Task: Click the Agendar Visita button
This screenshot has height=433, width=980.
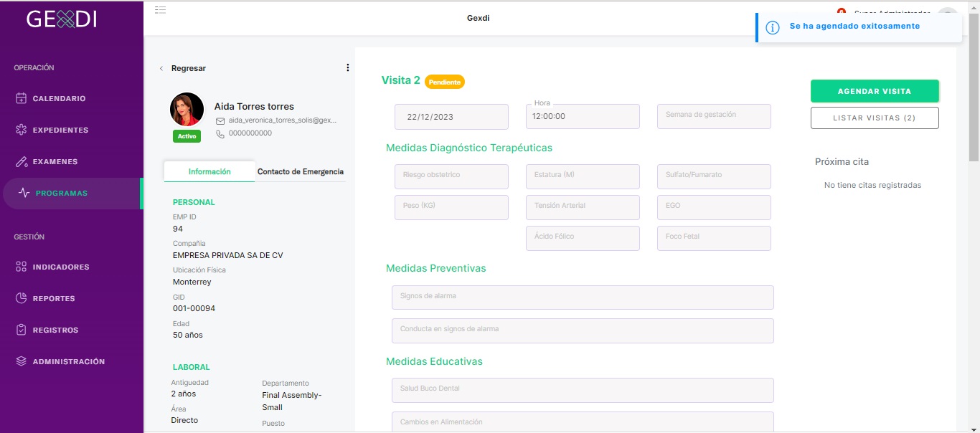Action: (x=875, y=91)
